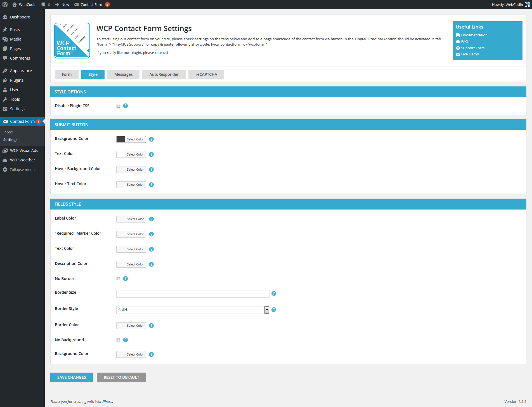The height and width of the screenshot is (407, 532).
Task: Open the submit button Background Color swatch
Action: (x=121, y=139)
